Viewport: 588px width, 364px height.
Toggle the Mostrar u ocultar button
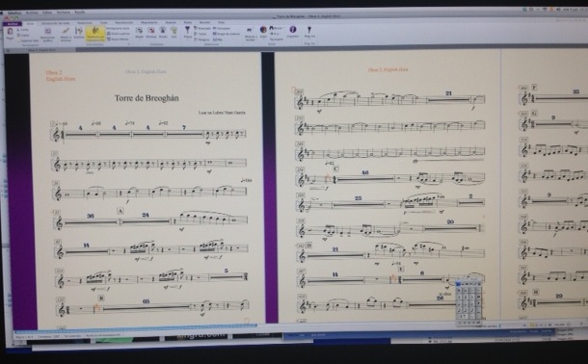[x=250, y=33]
